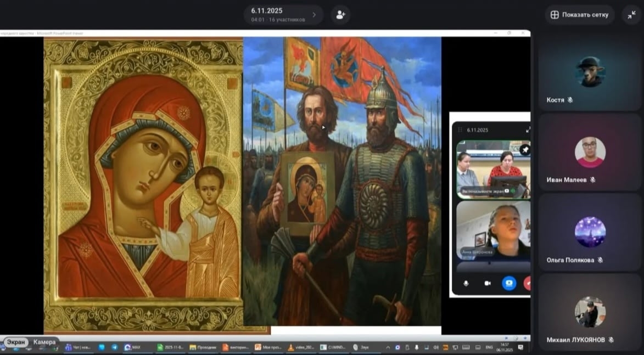Click the pin icon on presenter video

pyautogui.click(x=525, y=149)
